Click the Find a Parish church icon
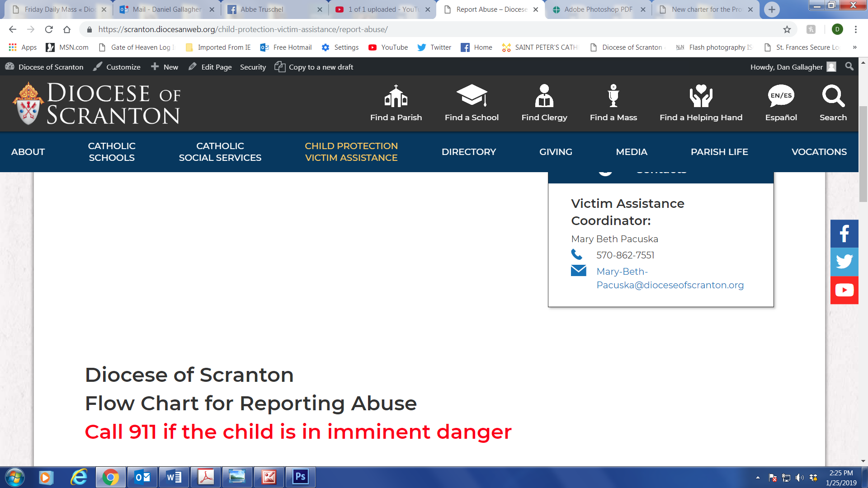The image size is (868, 488). click(x=396, y=96)
